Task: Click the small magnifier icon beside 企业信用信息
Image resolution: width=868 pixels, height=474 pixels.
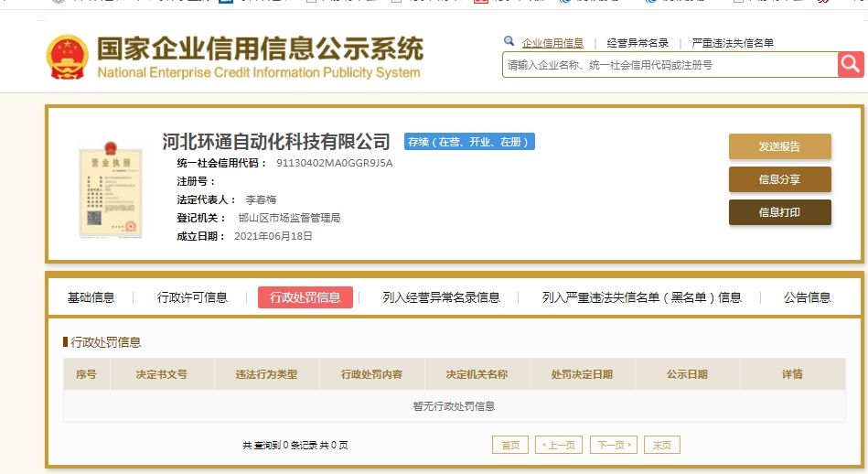Action: [x=509, y=41]
